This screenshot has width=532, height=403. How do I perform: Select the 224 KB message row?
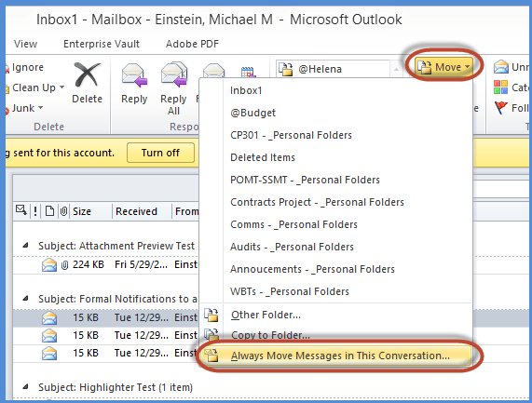[106, 264]
